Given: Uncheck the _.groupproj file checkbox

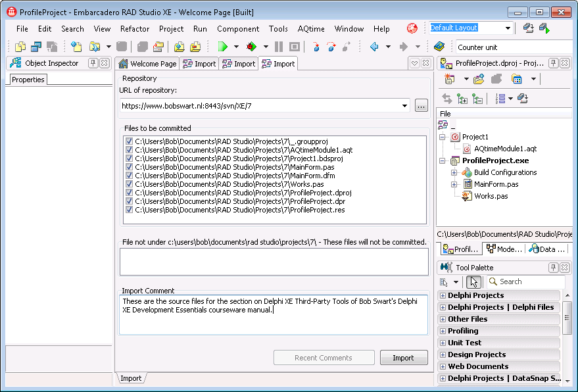Looking at the screenshot, I should click(129, 141).
